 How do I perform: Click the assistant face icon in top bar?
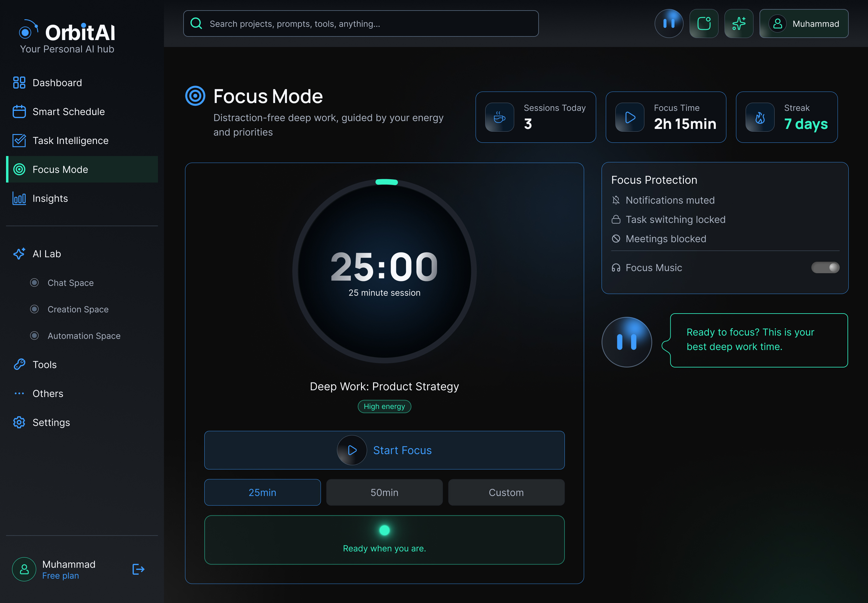point(669,23)
